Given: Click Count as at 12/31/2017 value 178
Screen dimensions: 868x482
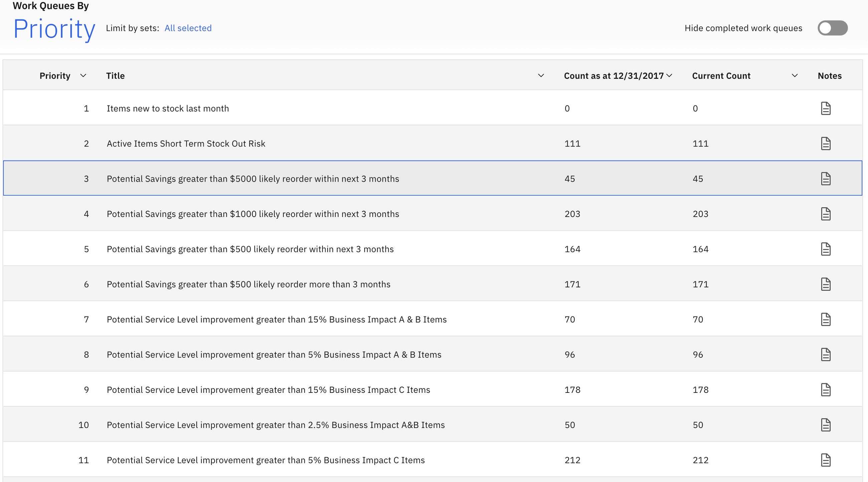Looking at the screenshot, I should 573,390.
